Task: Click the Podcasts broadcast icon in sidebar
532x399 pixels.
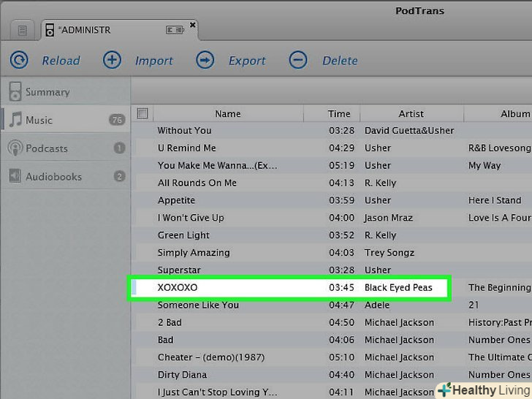Action: coord(15,148)
